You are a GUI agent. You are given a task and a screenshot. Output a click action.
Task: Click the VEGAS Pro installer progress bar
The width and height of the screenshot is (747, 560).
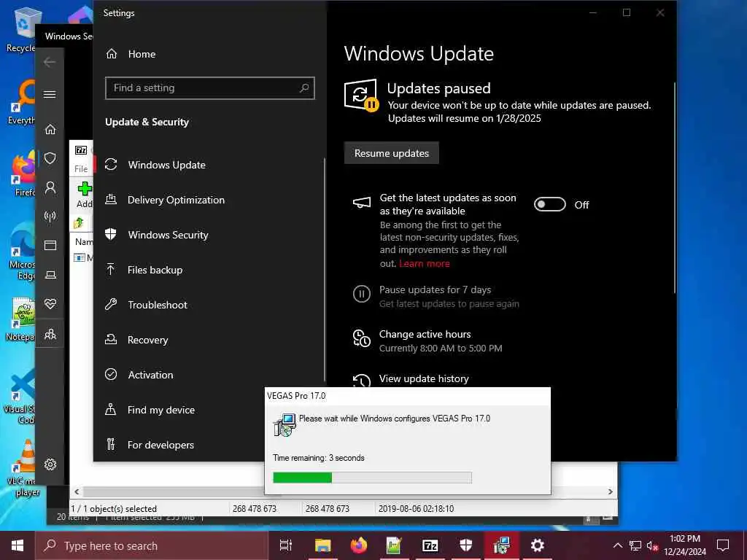tap(373, 478)
